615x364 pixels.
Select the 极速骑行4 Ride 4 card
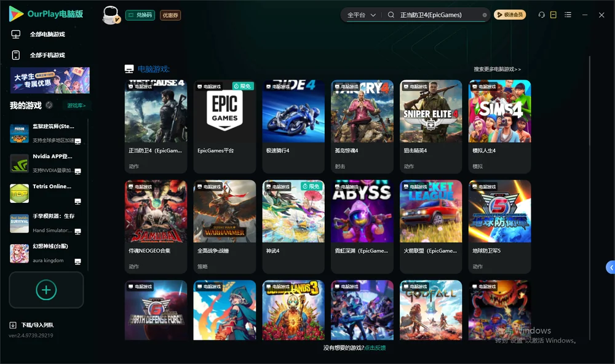pos(293,127)
